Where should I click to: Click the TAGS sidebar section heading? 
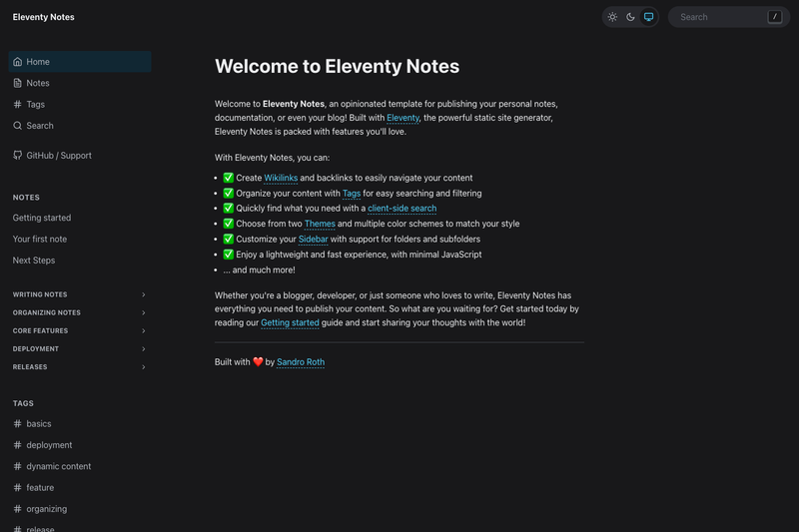pyautogui.click(x=23, y=403)
